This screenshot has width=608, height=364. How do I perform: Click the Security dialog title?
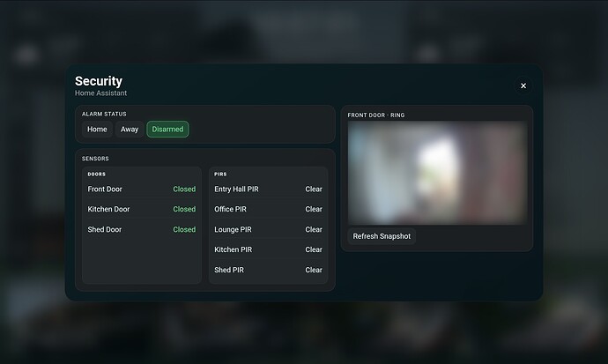[99, 81]
